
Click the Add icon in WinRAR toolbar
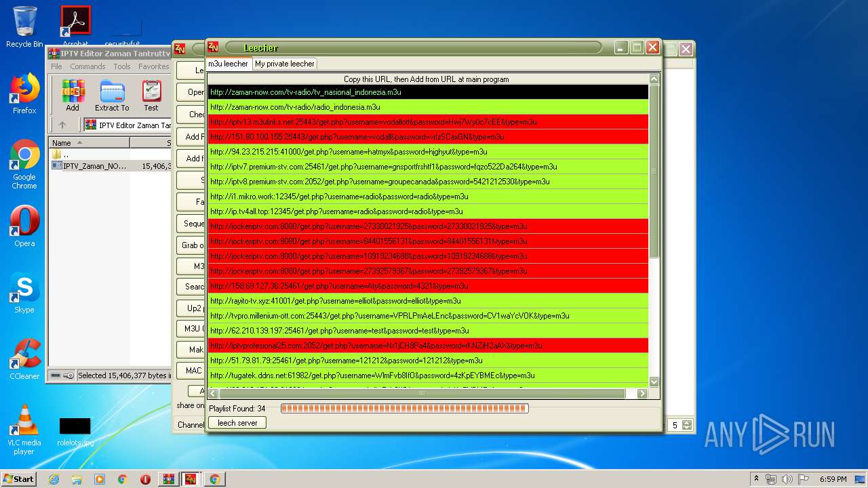point(73,96)
